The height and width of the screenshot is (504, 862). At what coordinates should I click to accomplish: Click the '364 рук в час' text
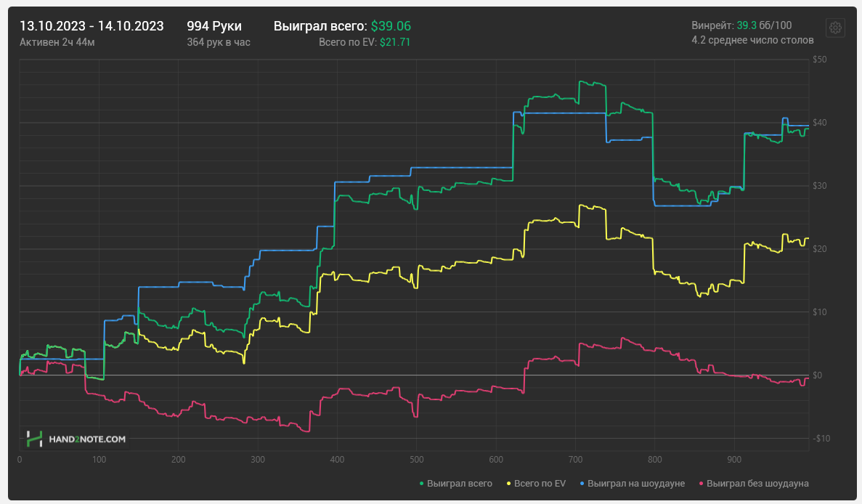[x=219, y=42]
